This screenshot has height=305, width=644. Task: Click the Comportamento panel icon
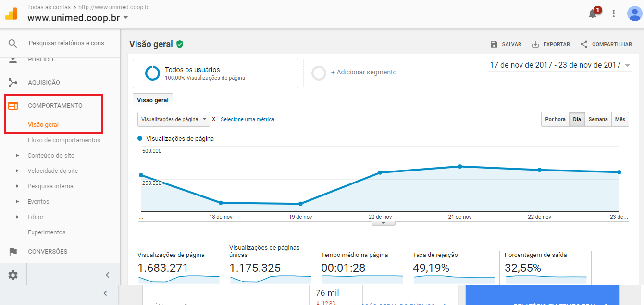click(x=13, y=106)
